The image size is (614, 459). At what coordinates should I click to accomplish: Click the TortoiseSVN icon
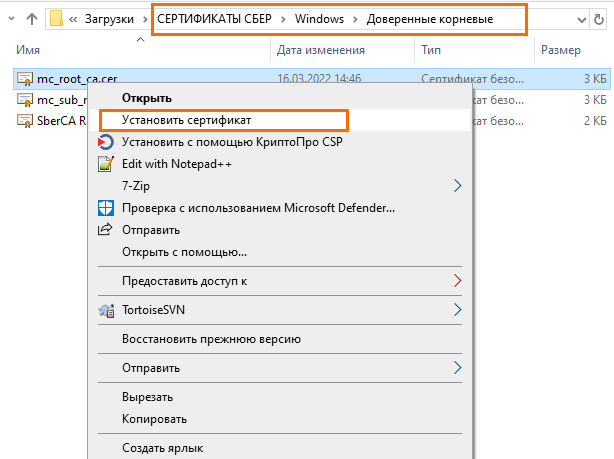(x=106, y=310)
